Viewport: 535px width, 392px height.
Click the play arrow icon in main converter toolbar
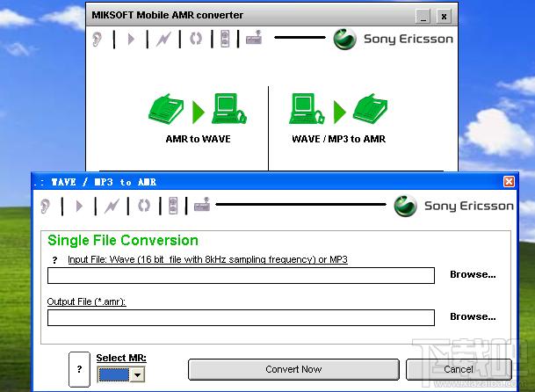[131, 39]
